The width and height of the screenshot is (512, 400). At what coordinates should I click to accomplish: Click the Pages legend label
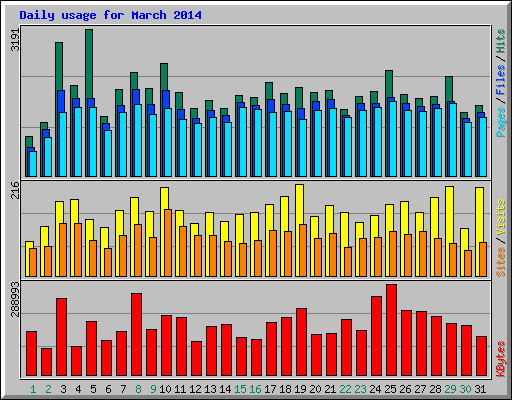tap(500, 122)
